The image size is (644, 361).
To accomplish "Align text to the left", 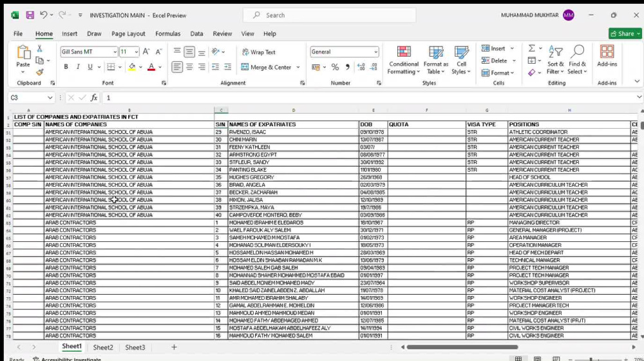I will click(177, 67).
